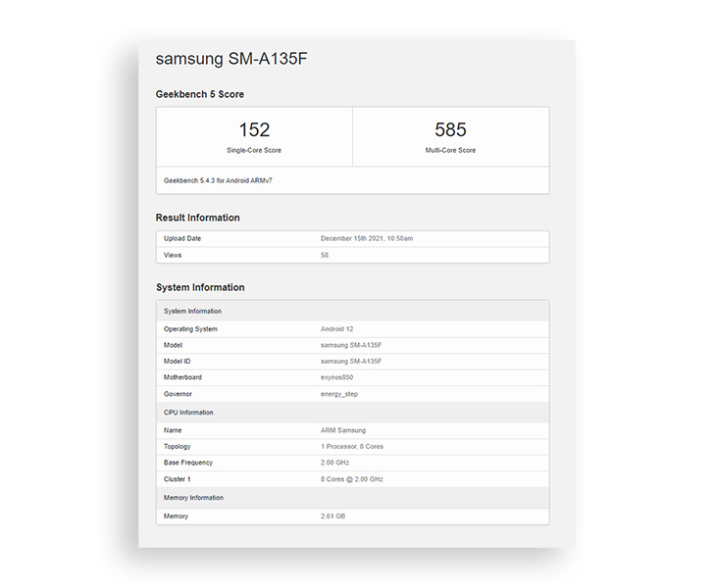The height and width of the screenshot is (588, 714).
Task: Select samsung SM-A135F value in Model ID row
Action: pyautogui.click(x=351, y=362)
